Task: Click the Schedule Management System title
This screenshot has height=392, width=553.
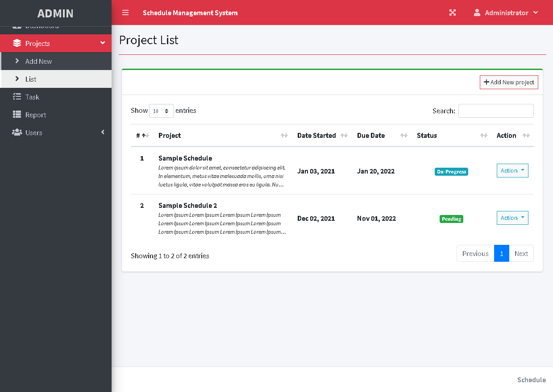Action: coord(190,13)
